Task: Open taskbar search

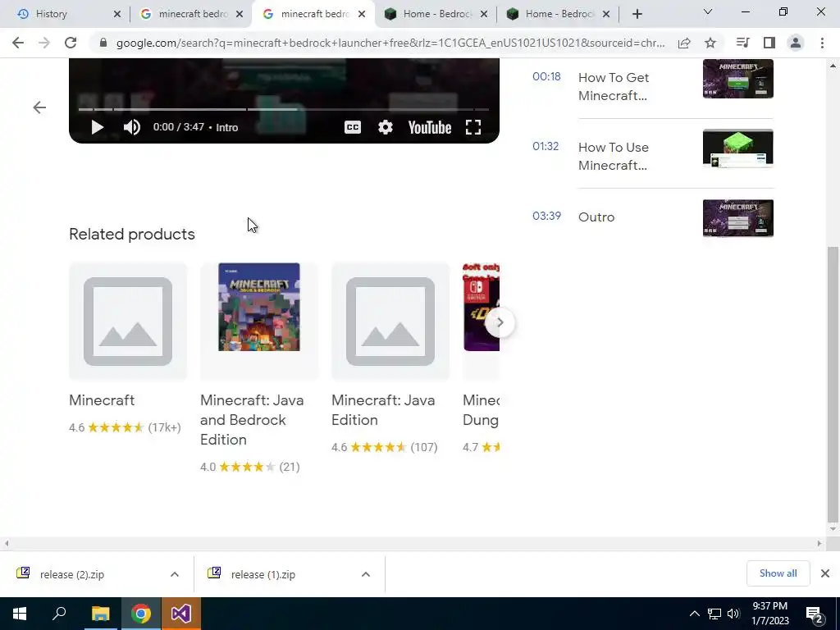Action: tap(59, 614)
